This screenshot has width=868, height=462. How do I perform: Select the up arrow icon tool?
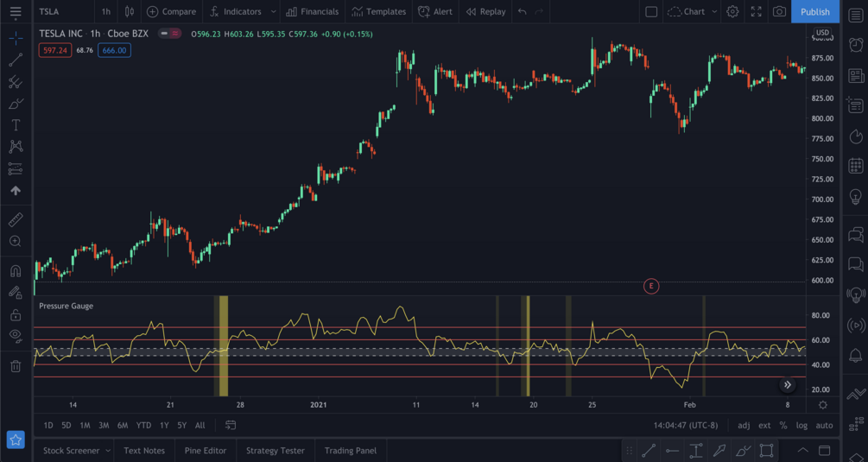16,190
